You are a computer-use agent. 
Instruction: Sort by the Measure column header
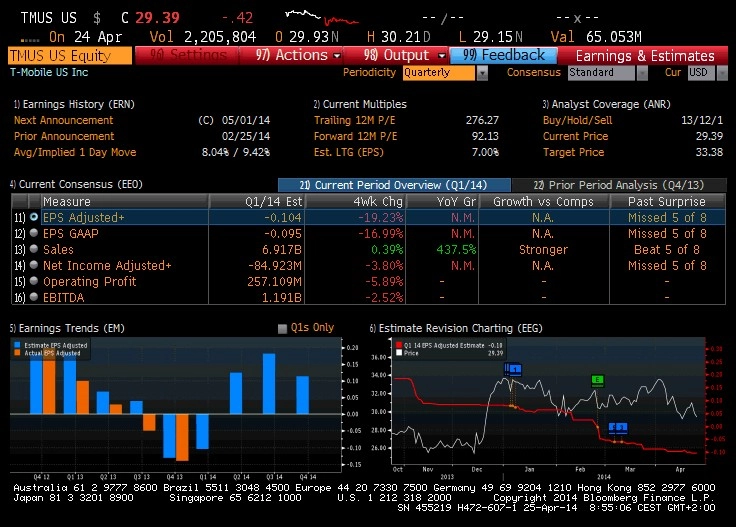(125, 202)
